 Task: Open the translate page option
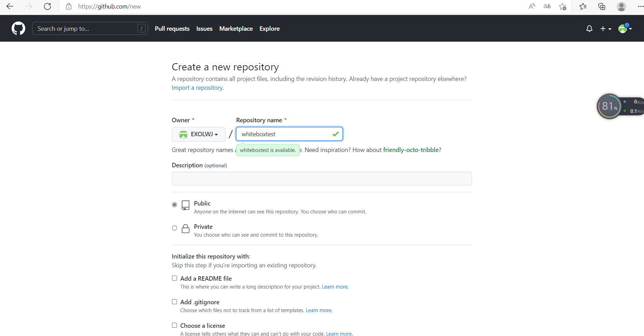point(547,6)
